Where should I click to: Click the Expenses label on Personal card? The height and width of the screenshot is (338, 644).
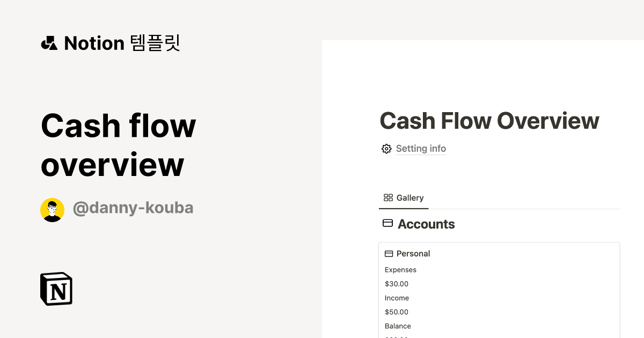400,269
